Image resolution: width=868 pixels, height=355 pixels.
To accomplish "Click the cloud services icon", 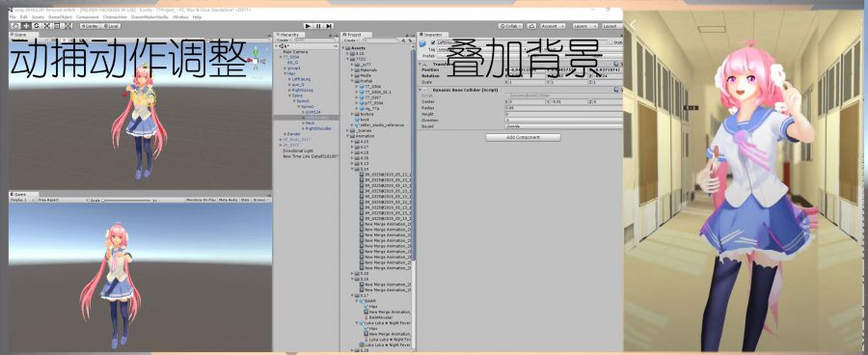I will (x=531, y=26).
